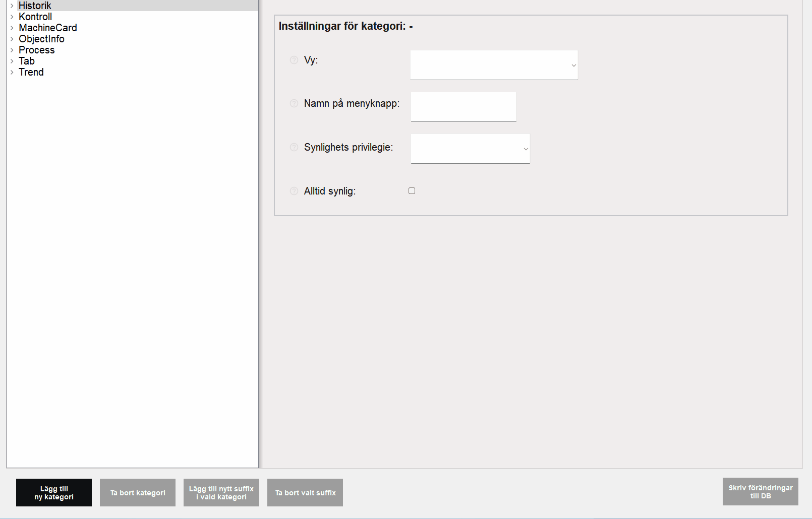Click the help icon next to Vy
Viewport: 812px width, 519px height.
click(x=294, y=61)
